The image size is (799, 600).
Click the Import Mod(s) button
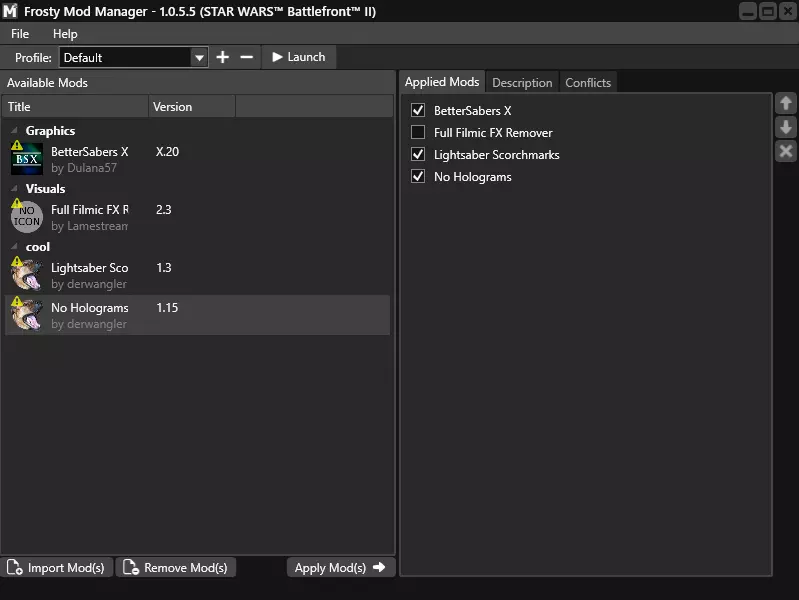(56, 567)
